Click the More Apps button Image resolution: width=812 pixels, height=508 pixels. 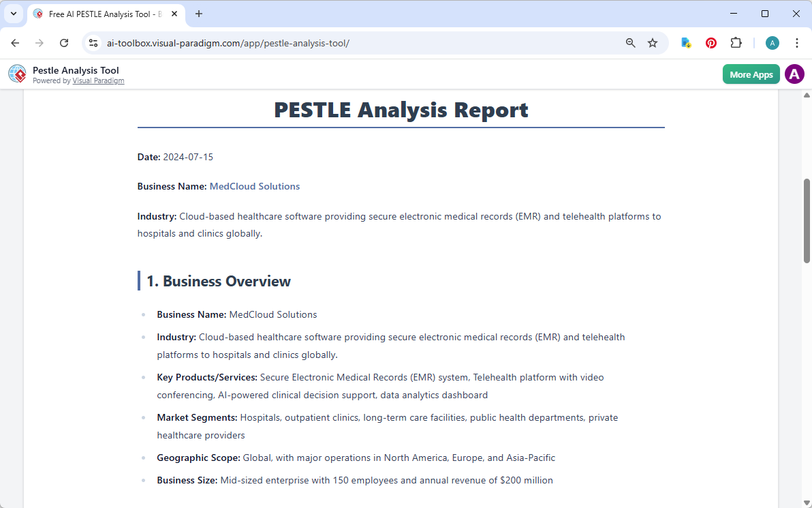[x=751, y=74]
